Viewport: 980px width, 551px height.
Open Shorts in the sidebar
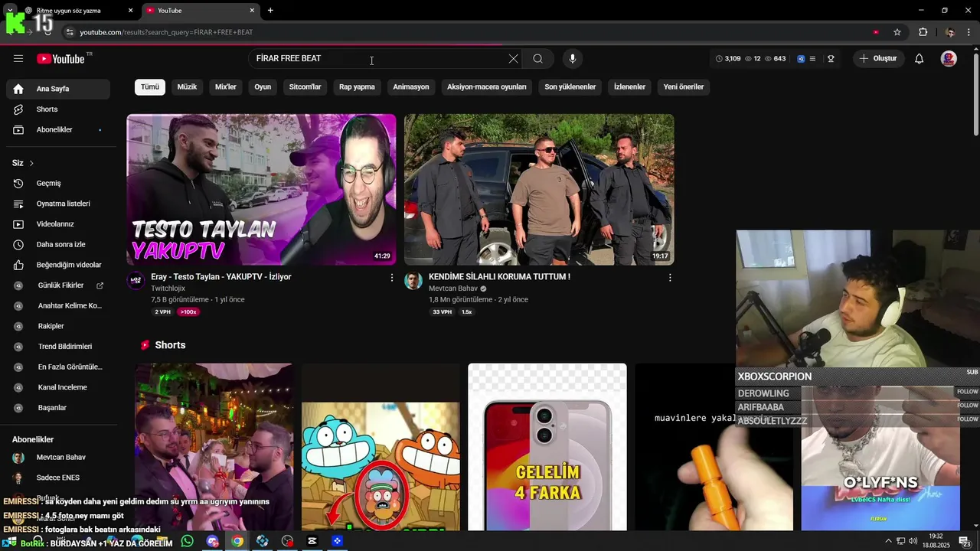[58, 109]
